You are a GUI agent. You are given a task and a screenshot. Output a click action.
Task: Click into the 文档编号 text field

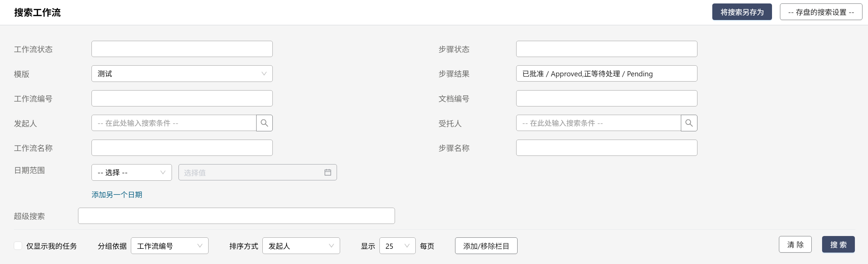pyautogui.click(x=606, y=98)
